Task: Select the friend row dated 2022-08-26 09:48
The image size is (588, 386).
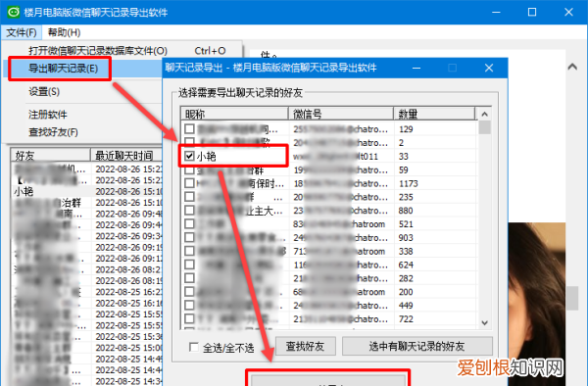Action: pyautogui.click(x=87, y=214)
